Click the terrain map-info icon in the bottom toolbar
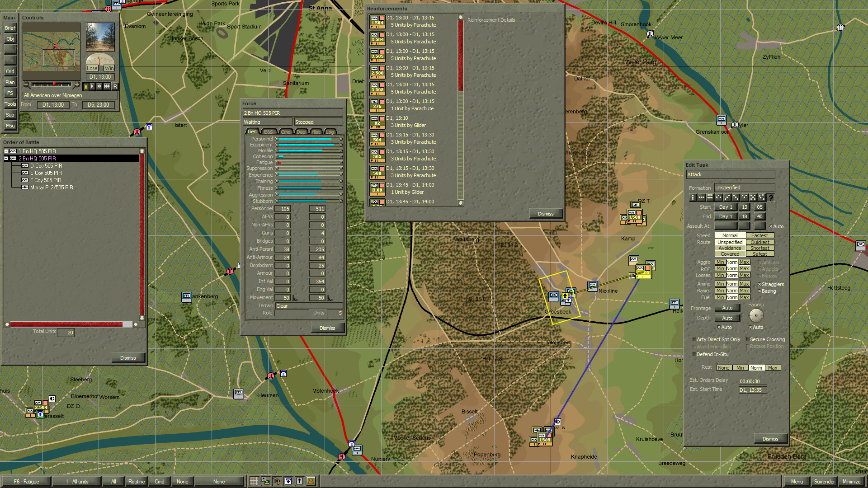 click(x=265, y=482)
